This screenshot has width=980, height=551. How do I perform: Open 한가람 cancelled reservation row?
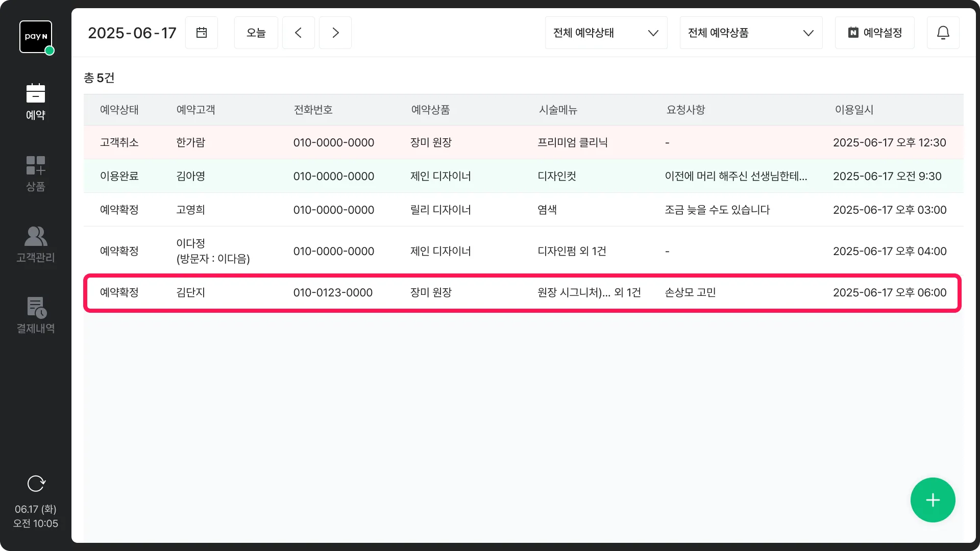point(523,142)
